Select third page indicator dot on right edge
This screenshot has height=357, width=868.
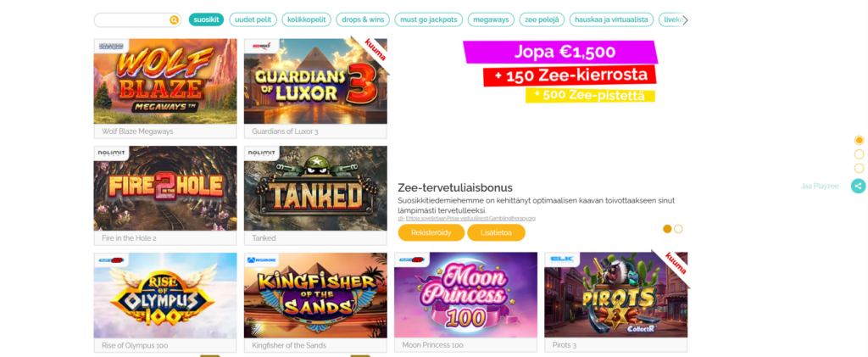[x=860, y=168]
